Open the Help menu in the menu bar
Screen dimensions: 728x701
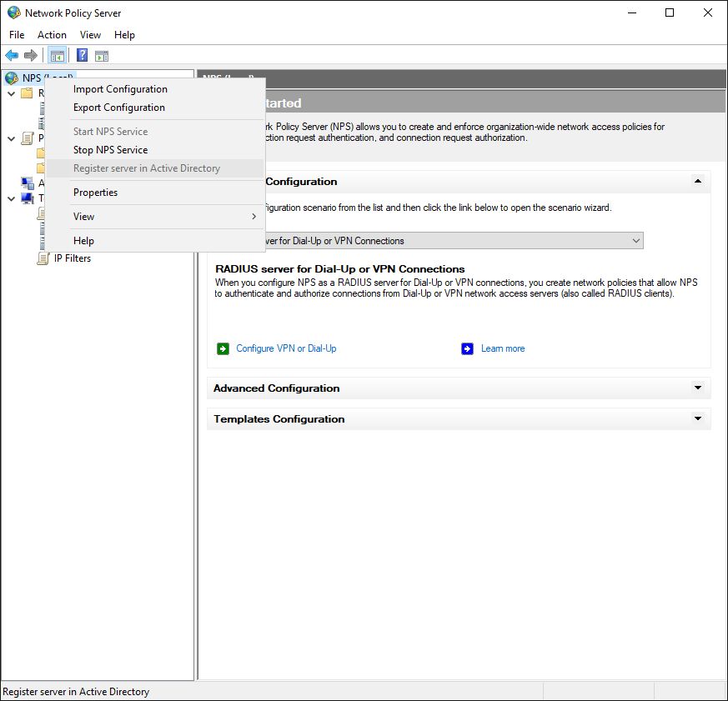(124, 35)
